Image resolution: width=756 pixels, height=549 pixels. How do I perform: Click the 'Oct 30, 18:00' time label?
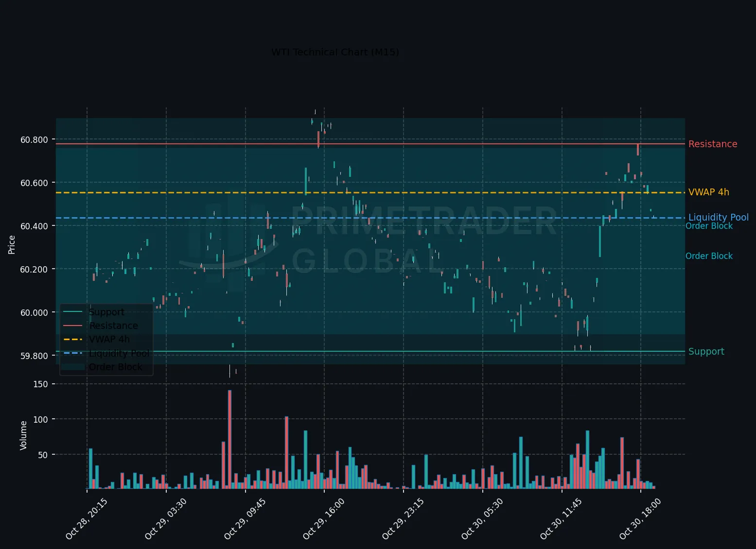pyautogui.click(x=640, y=519)
